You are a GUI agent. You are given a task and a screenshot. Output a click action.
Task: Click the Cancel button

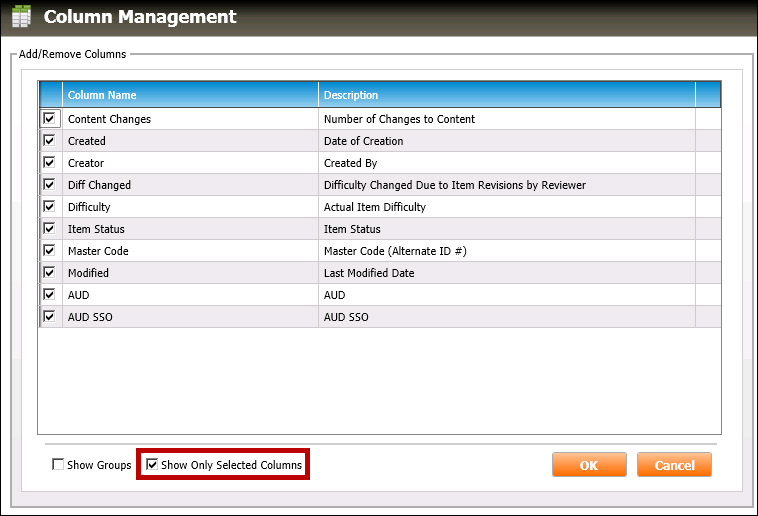coord(674,465)
